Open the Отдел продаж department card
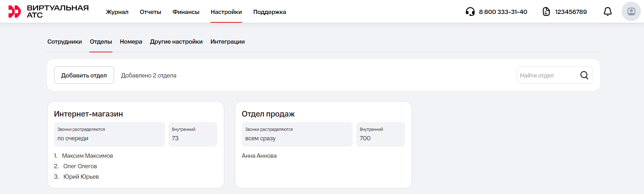 coord(268,114)
